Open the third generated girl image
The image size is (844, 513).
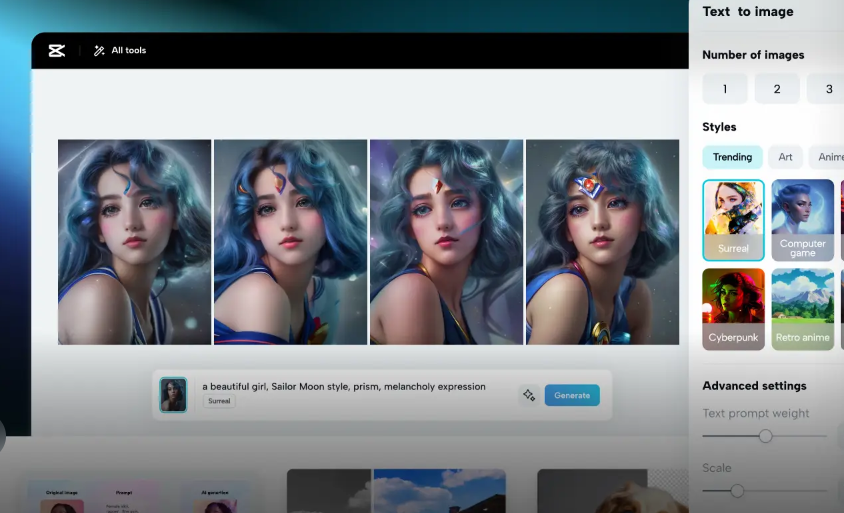pyautogui.click(x=446, y=242)
